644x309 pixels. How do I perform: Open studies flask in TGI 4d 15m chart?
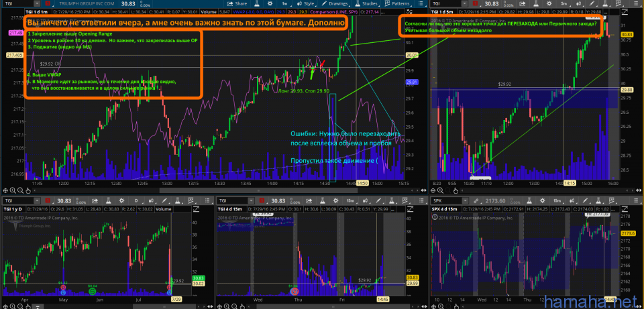[392, 200]
